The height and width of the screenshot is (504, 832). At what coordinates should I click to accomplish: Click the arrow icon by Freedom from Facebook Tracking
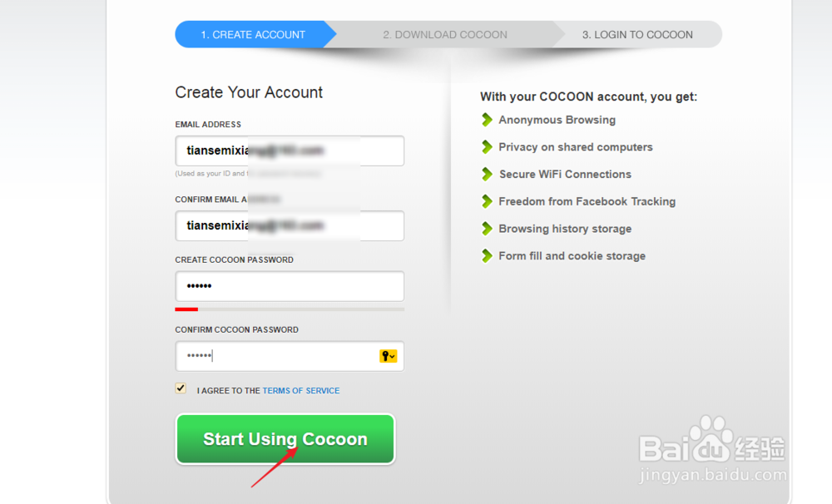coord(488,201)
